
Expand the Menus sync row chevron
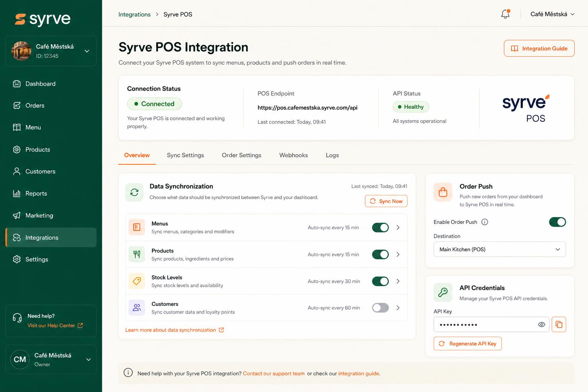point(398,228)
